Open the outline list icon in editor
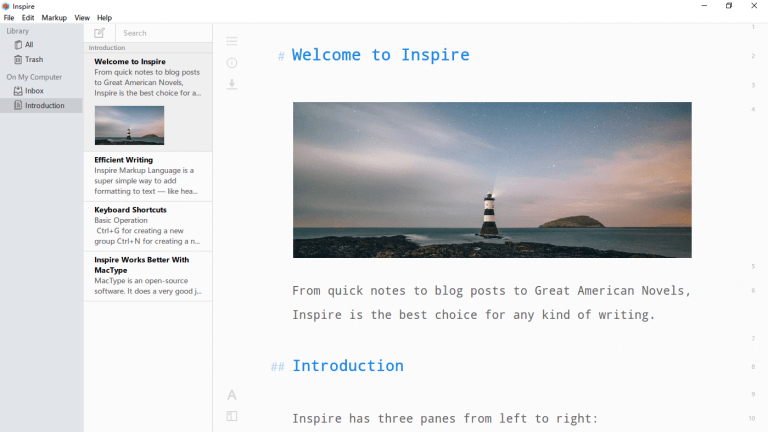 click(x=232, y=41)
